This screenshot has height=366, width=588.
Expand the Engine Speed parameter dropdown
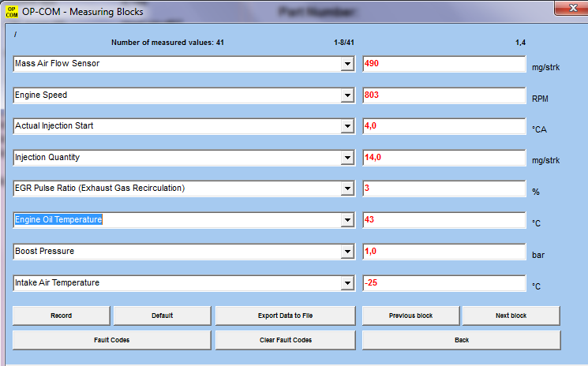(347, 95)
